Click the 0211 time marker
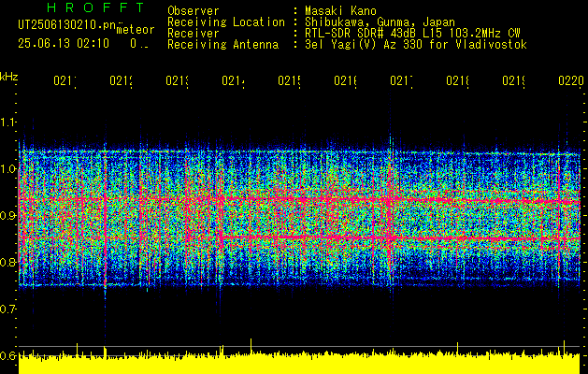The width and height of the screenshot is (588, 374). [x=65, y=80]
